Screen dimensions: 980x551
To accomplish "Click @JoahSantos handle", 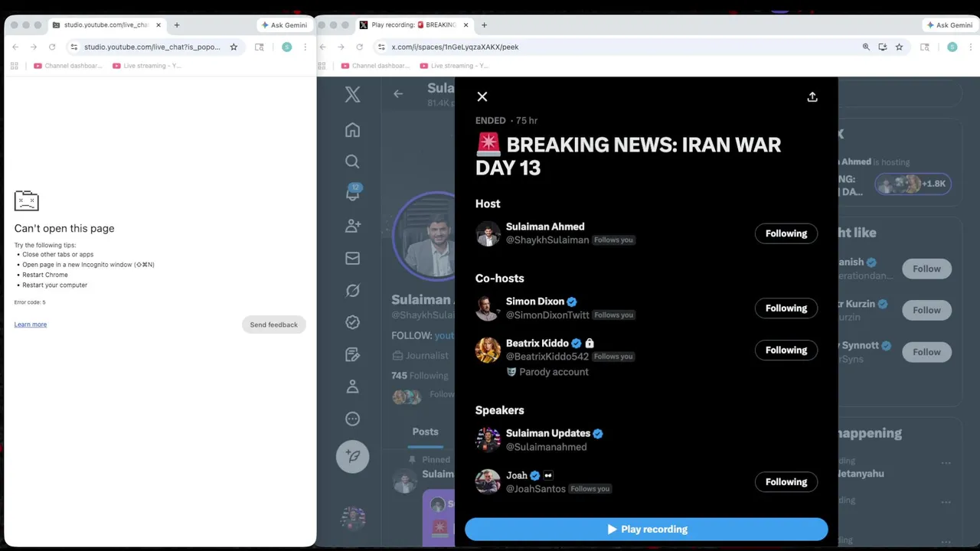I will pos(536,489).
